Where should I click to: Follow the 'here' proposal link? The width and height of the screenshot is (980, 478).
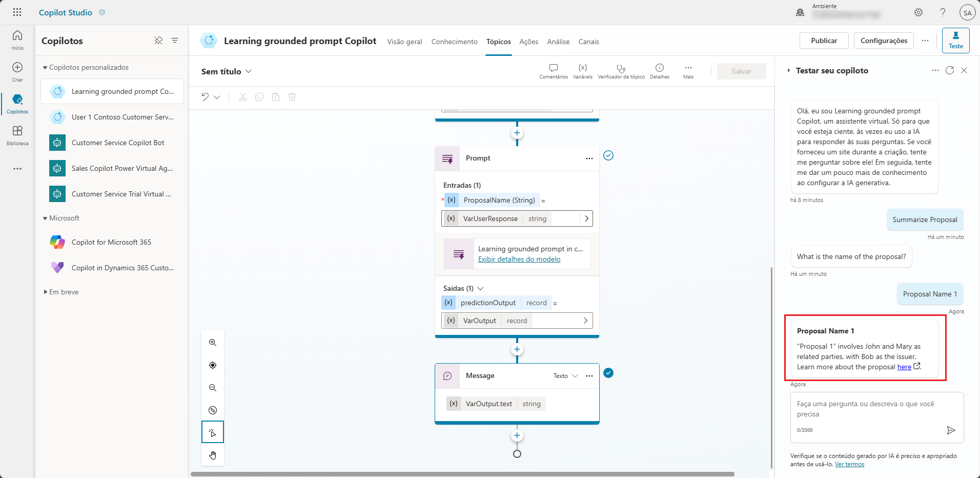pos(904,367)
